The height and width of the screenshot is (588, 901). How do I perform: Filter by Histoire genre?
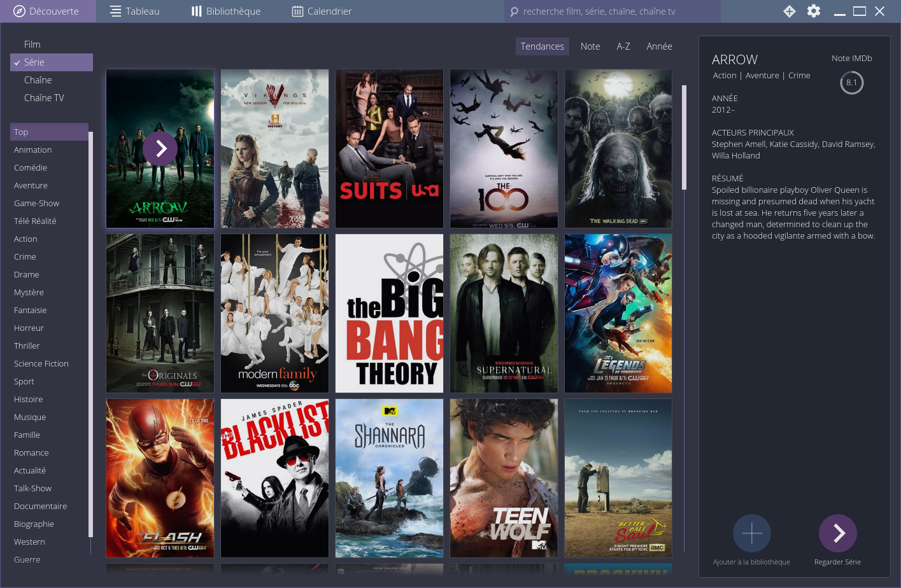(49, 400)
